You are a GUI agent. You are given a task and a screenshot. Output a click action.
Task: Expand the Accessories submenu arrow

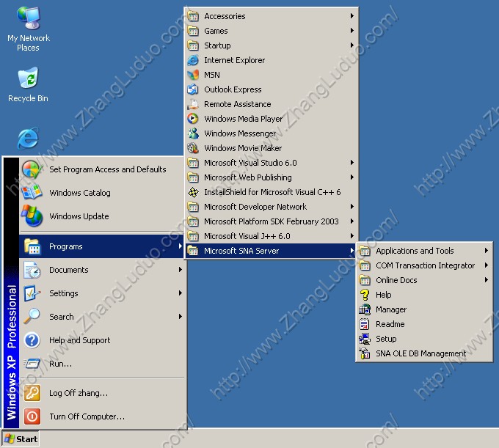click(352, 16)
